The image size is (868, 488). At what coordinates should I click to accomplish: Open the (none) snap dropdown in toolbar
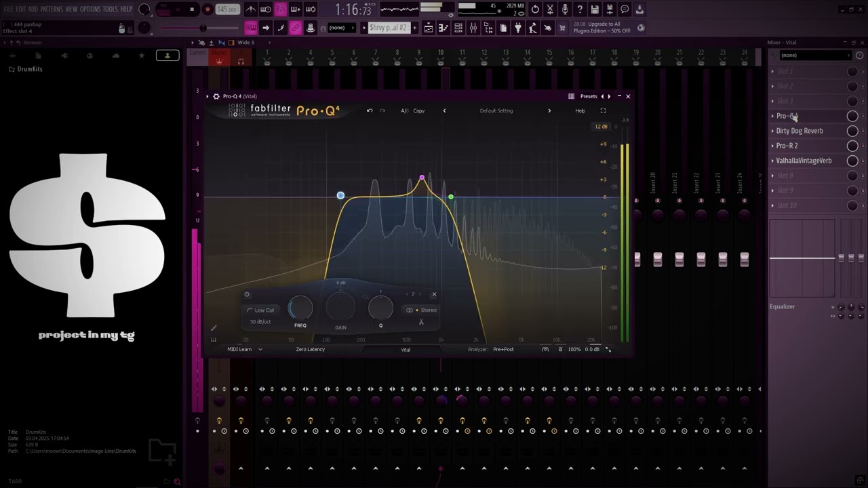pyautogui.click(x=340, y=28)
